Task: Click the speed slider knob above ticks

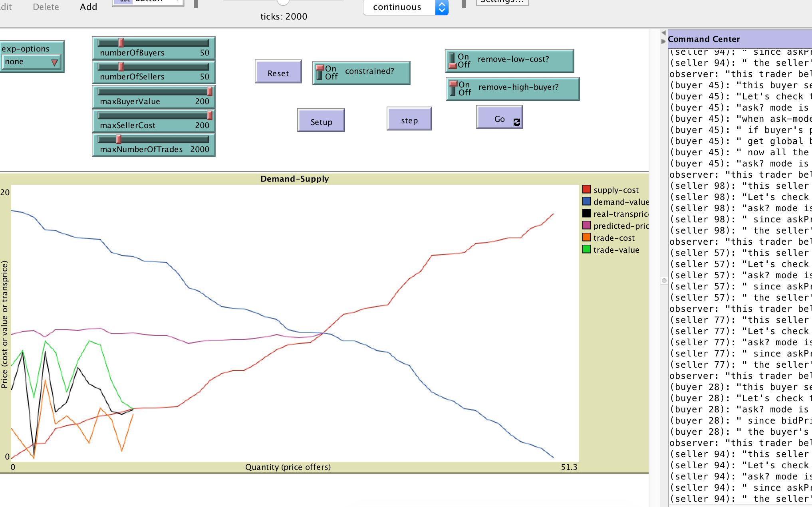Action: (283, 2)
